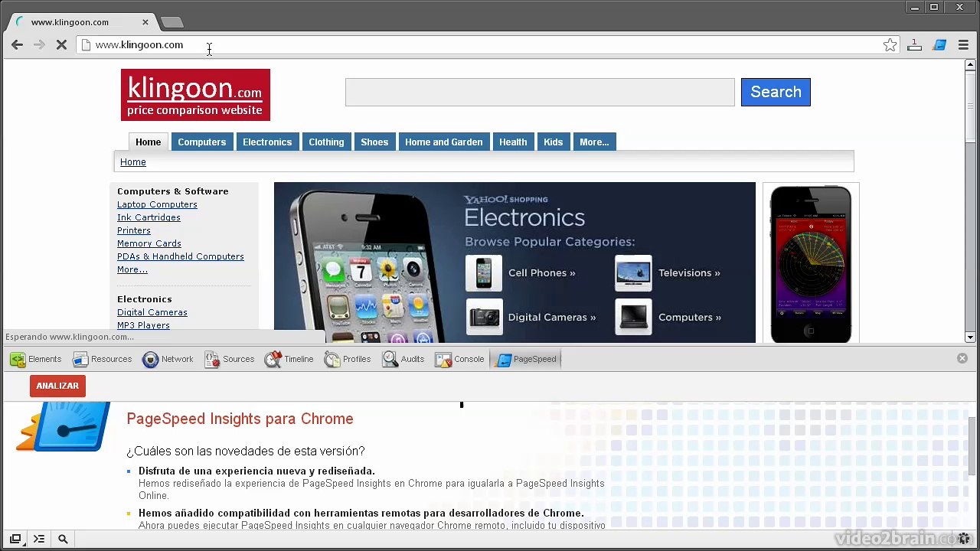Viewport: 980px width, 551px height.
Task: Select Home navigation tab
Action: coord(149,142)
